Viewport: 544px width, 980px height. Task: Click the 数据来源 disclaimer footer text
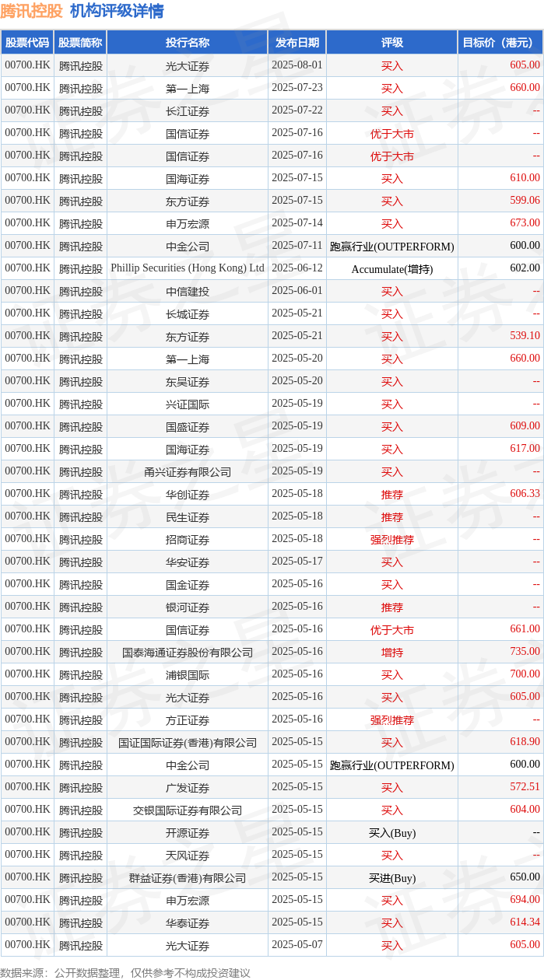(125, 972)
